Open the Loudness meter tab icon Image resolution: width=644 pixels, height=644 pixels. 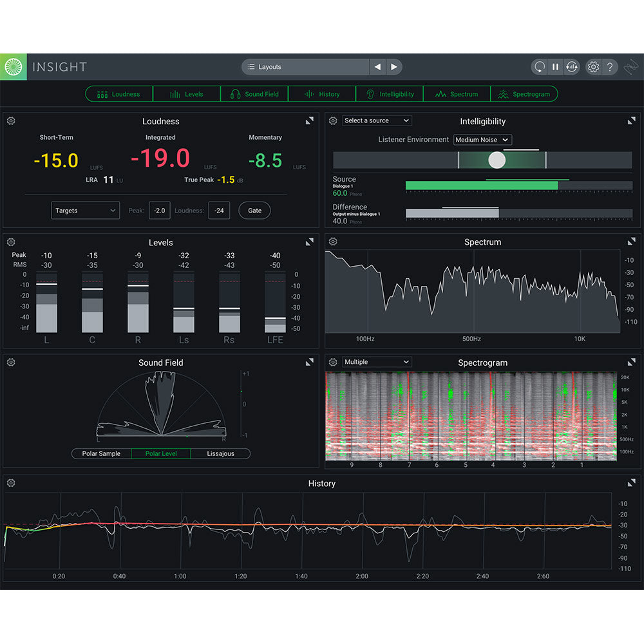[102, 93]
